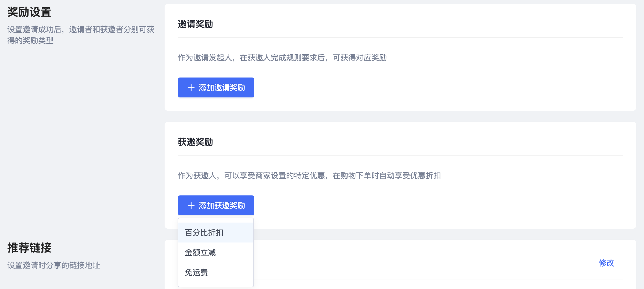The width and height of the screenshot is (644, 289).
Task: Click the divider under 获邀奖励 title
Action: [400, 155]
